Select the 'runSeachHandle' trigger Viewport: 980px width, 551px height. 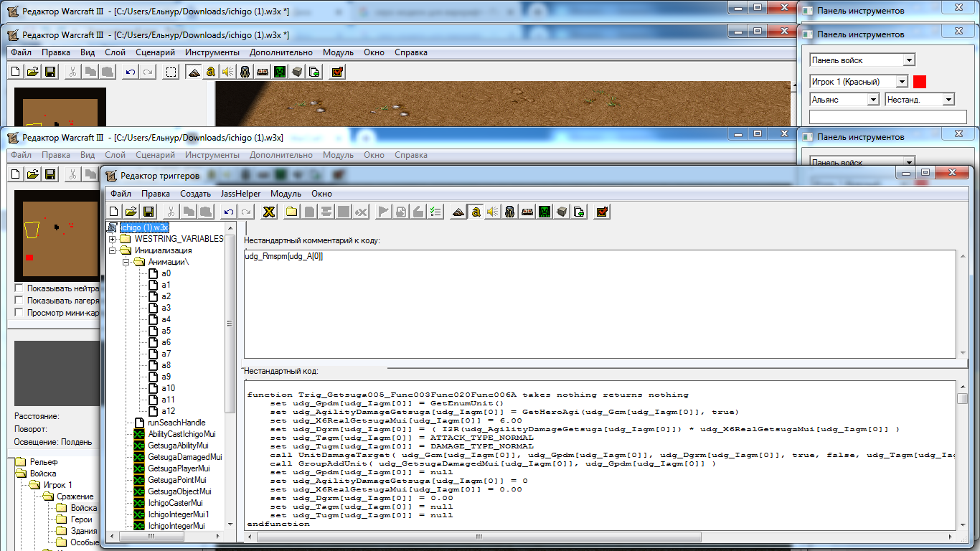(x=176, y=423)
